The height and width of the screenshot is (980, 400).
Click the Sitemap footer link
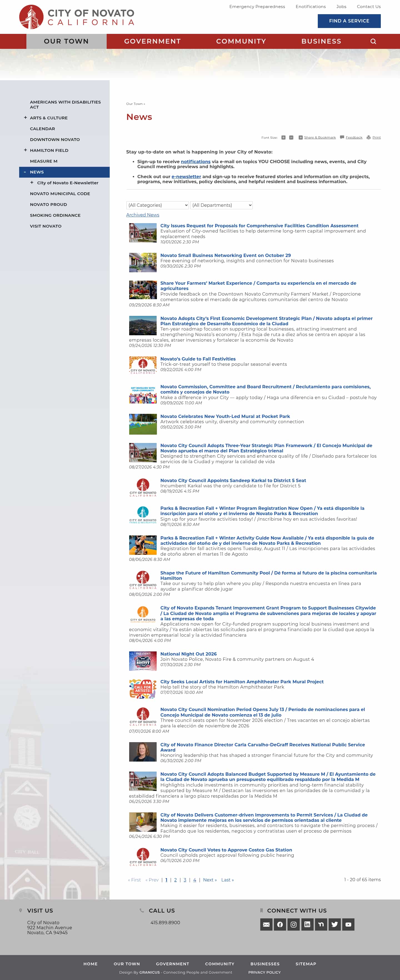point(306,964)
